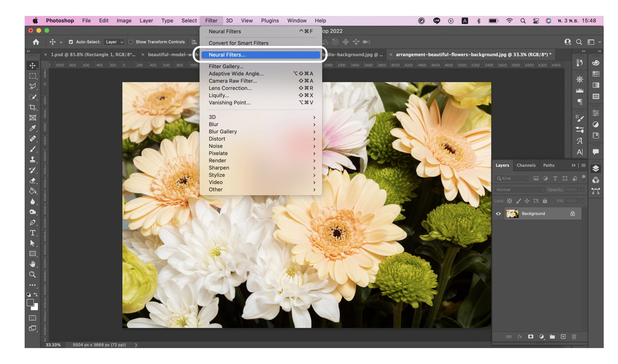The image size is (618, 364).
Task: Click the foreground color swatch
Action: tap(30, 303)
